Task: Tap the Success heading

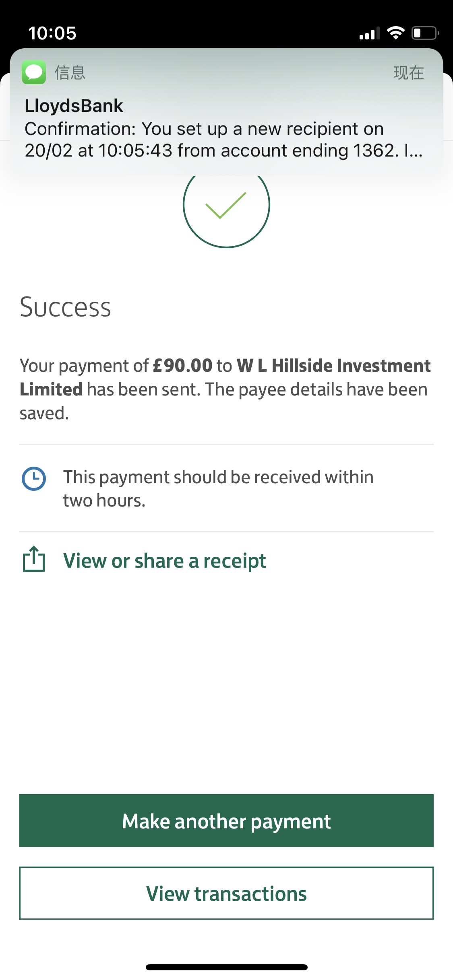Action: pyautogui.click(x=65, y=307)
